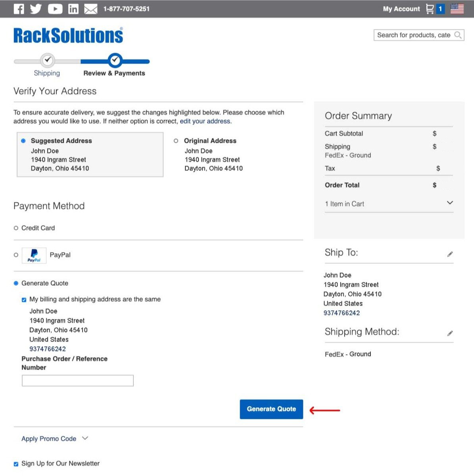Open the LinkedIn icon
Viewport: 474px width, 476px height.
click(73, 9)
